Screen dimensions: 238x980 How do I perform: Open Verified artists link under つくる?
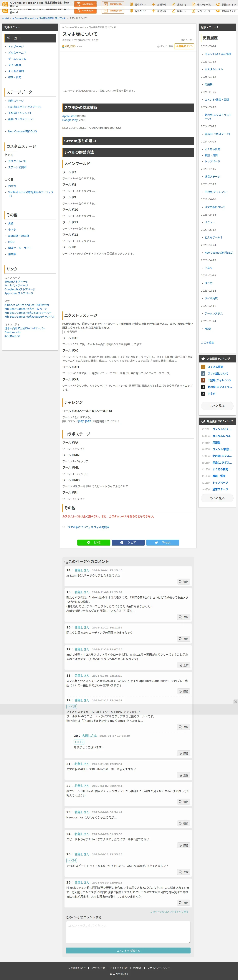coord(31,194)
